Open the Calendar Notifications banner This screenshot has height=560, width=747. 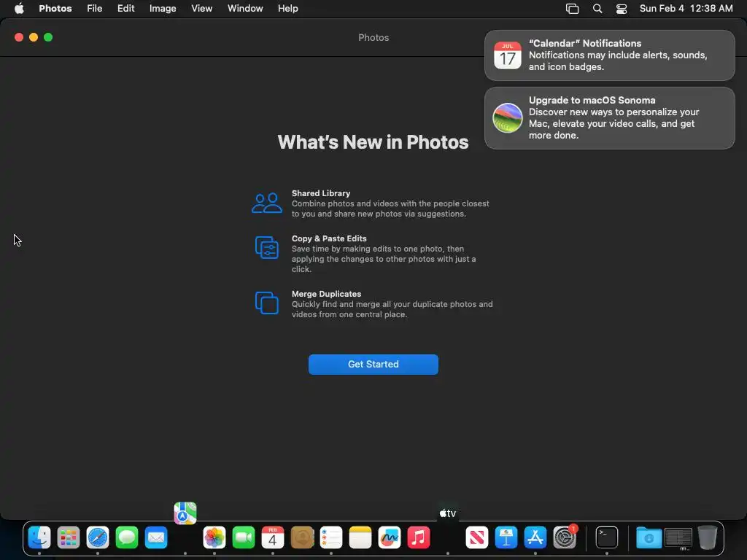(609, 55)
